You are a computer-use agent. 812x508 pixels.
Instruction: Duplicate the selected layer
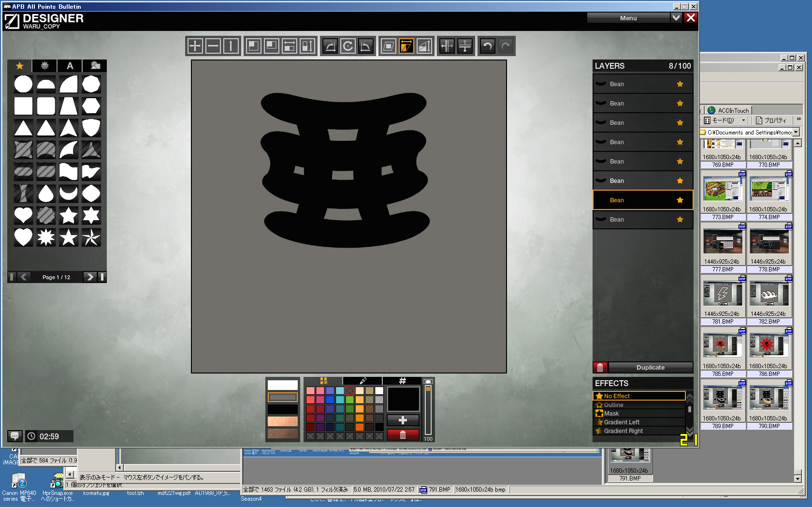tap(651, 367)
